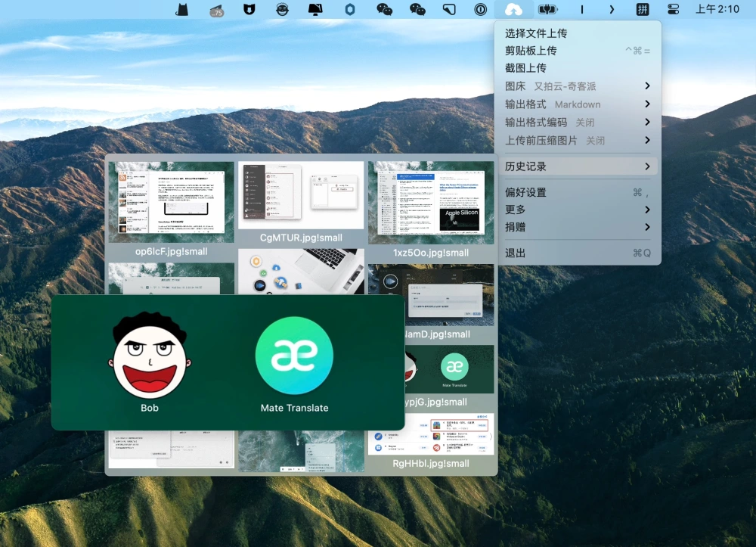Open the Control Center menu bar icon
The width and height of the screenshot is (756, 547).
click(673, 9)
